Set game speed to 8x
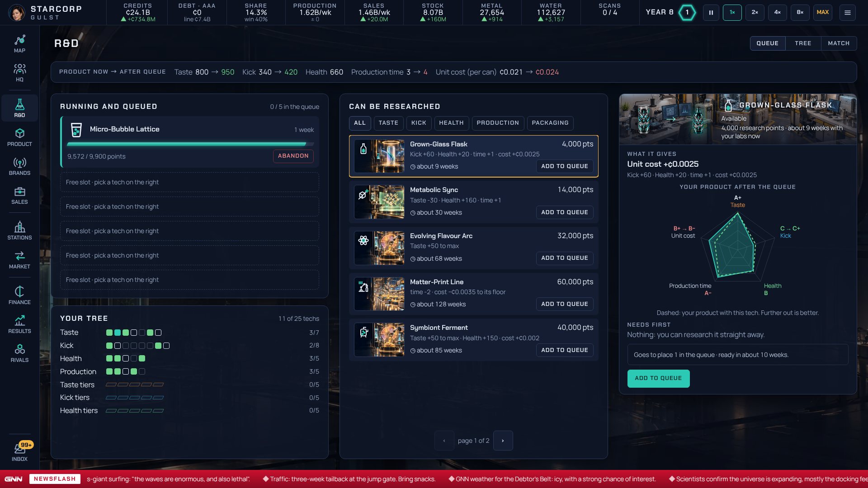868x488 pixels. (x=800, y=13)
